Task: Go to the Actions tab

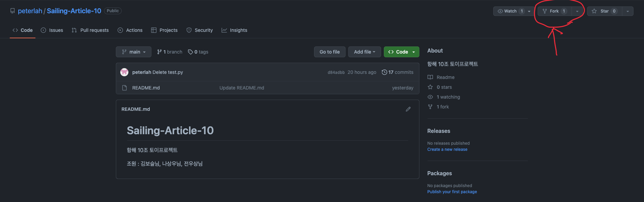Action: (x=130, y=30)
